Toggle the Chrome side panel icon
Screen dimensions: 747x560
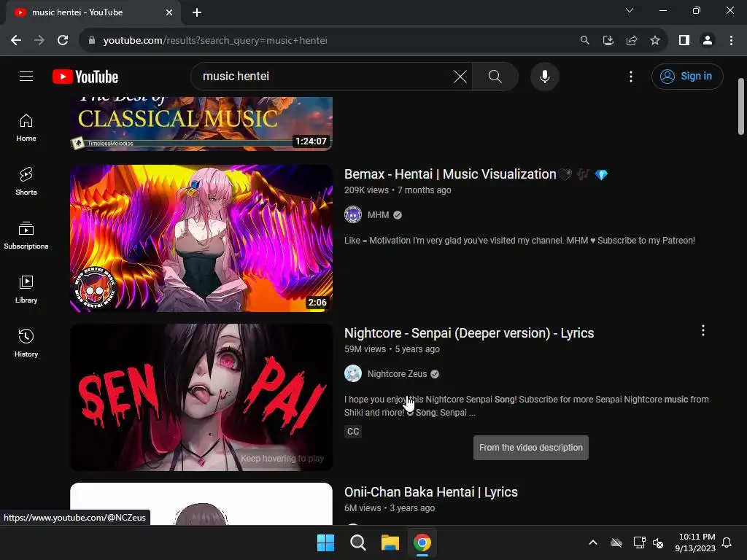pyautogui.click(x=684, y=41)
